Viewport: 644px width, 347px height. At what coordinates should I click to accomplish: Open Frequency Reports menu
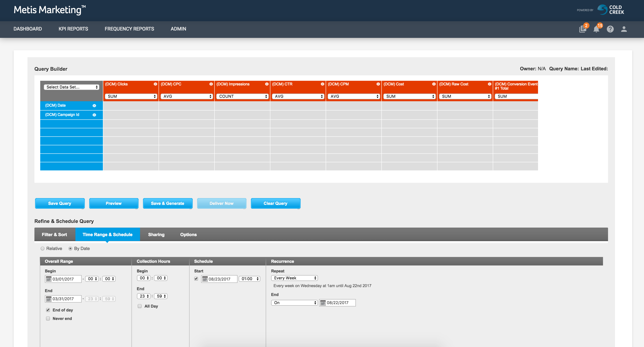click(129, 29)
